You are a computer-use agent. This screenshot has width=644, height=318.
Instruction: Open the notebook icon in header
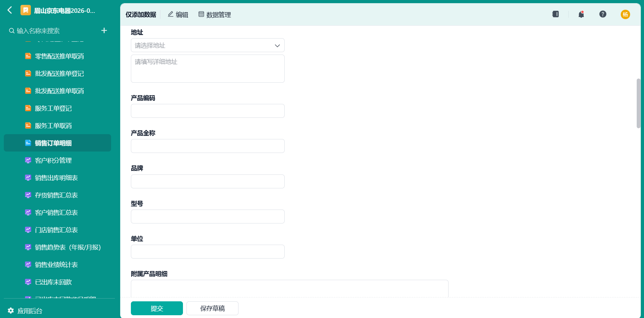555,14
